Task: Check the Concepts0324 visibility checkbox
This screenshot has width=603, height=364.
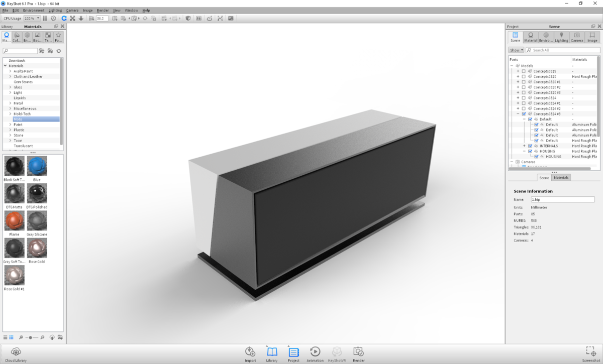Action: click(524, 98)
